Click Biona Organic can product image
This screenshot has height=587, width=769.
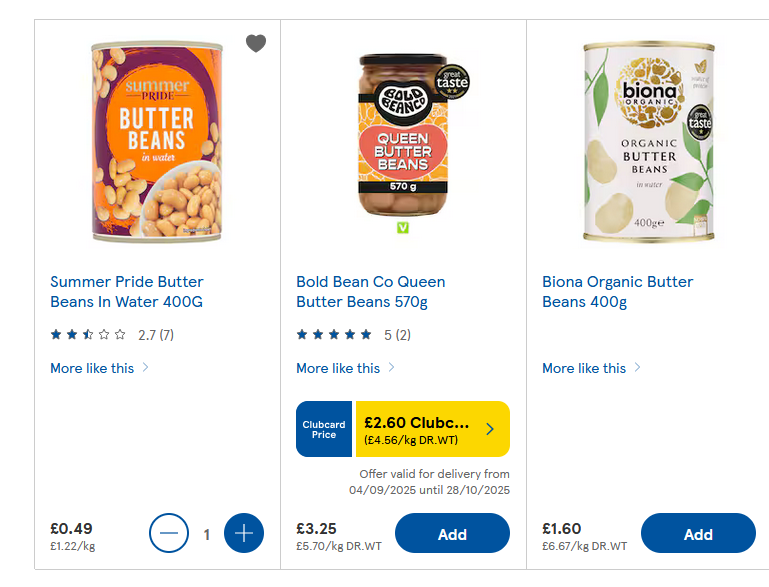coord(650,142)
